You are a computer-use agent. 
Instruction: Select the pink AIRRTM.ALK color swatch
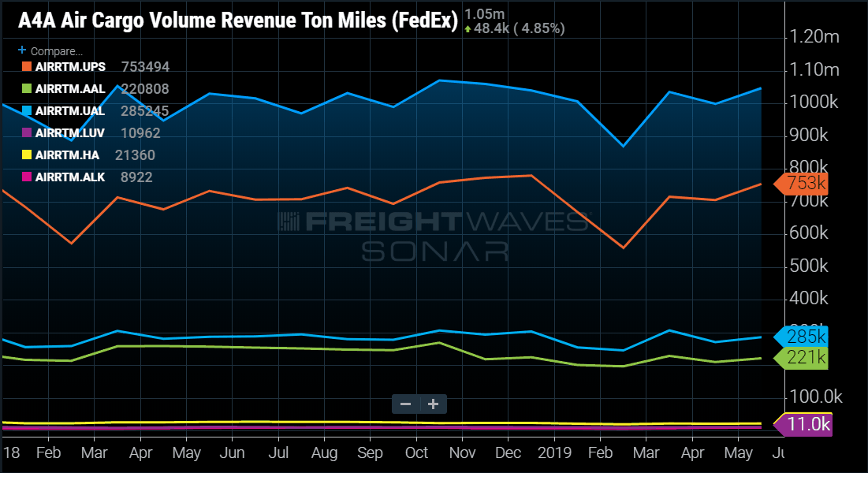coord(27,177)
